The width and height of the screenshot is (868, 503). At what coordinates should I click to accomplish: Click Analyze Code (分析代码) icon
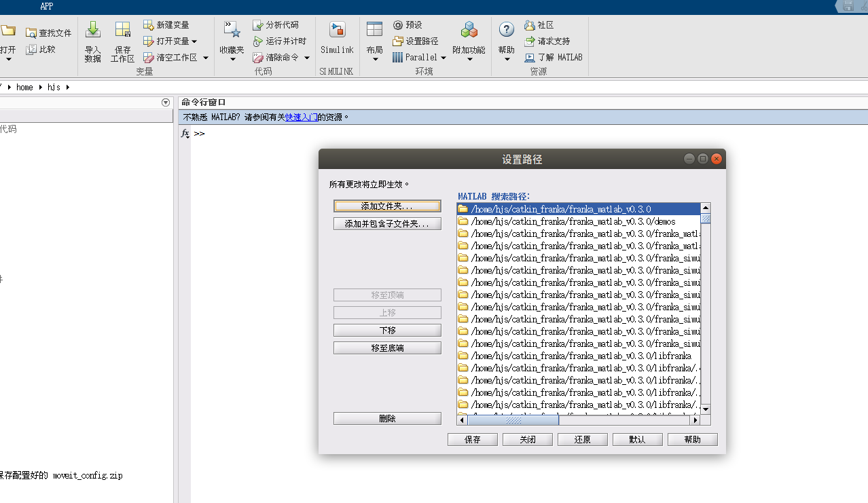(x=258, y=24)
